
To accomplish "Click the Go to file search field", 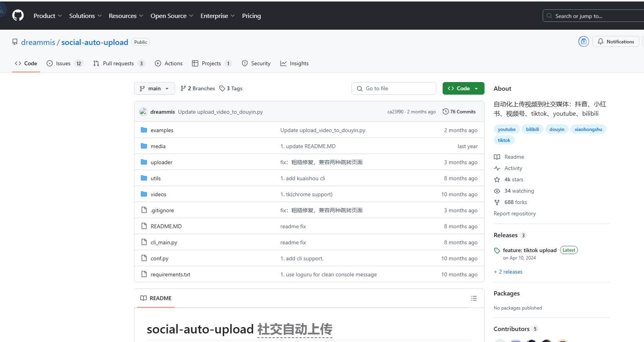I will coord(394,88).
